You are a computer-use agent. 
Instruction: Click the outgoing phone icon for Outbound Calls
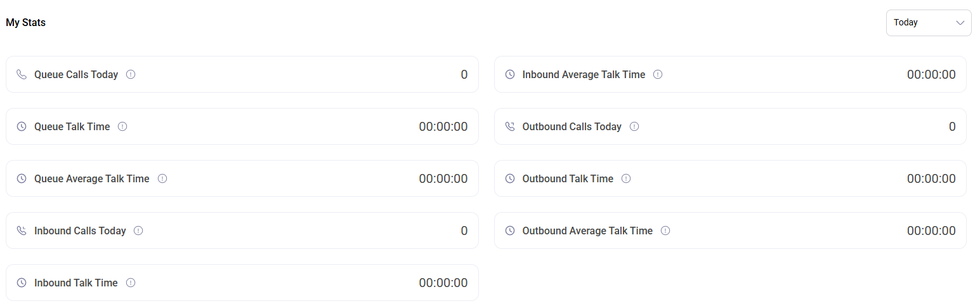pyautogui.click(x=510, y=126)
